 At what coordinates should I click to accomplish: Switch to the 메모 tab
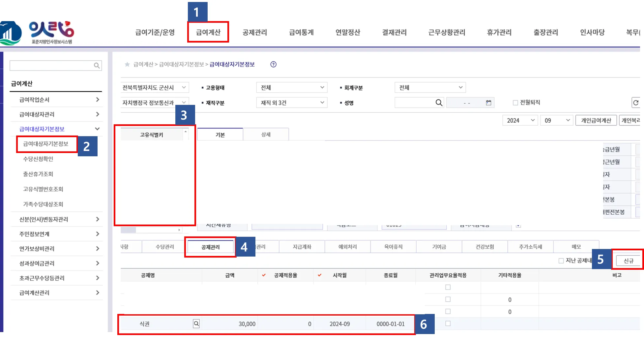[x=576, y=247]
